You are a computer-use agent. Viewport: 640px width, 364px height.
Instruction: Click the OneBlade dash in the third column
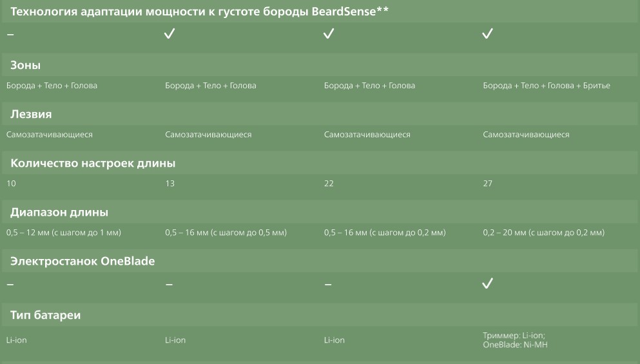click(328, 283)
